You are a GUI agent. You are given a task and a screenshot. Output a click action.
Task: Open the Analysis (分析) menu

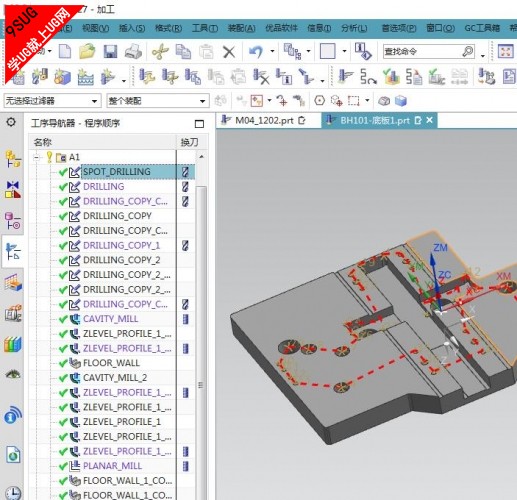354,28
